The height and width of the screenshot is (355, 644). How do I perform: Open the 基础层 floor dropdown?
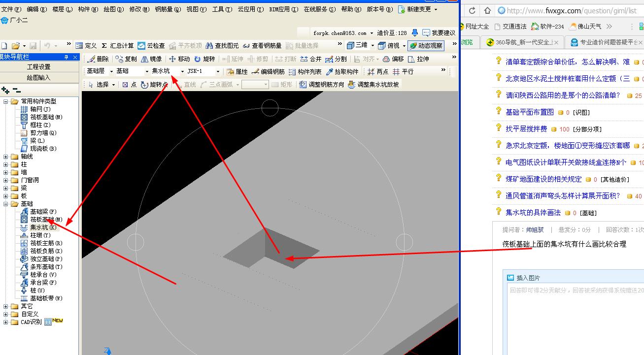[111, 71]
